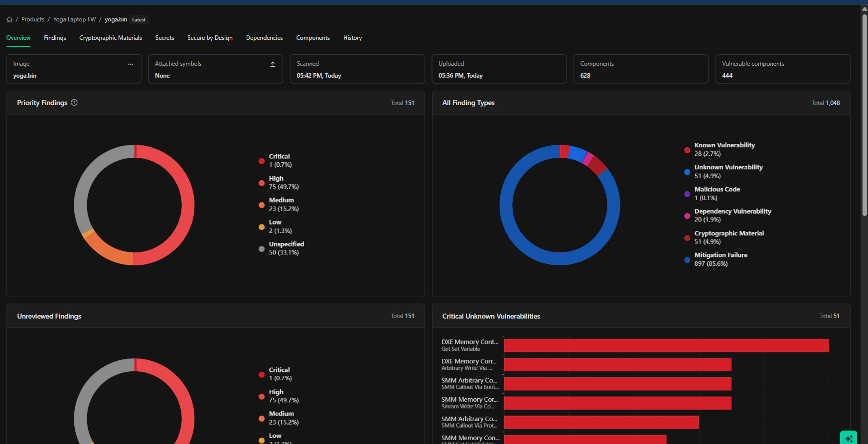Click the Image card value yoga.bin

[x=25, y=76]
